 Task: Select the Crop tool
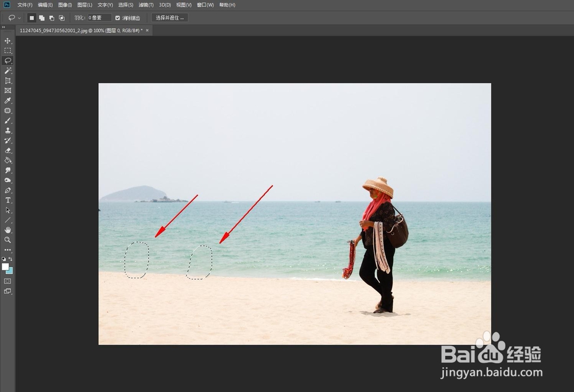coord(7,80)
